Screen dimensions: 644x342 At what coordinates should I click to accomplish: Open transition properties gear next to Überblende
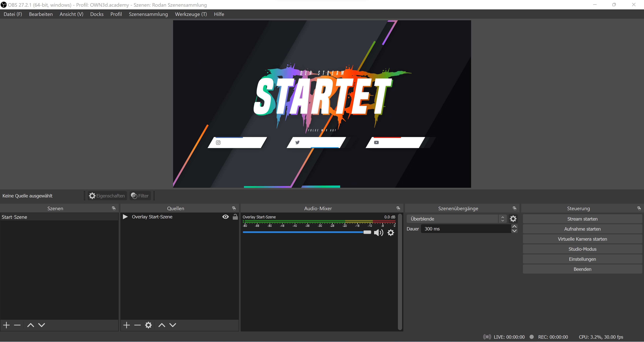pos(513,218)
